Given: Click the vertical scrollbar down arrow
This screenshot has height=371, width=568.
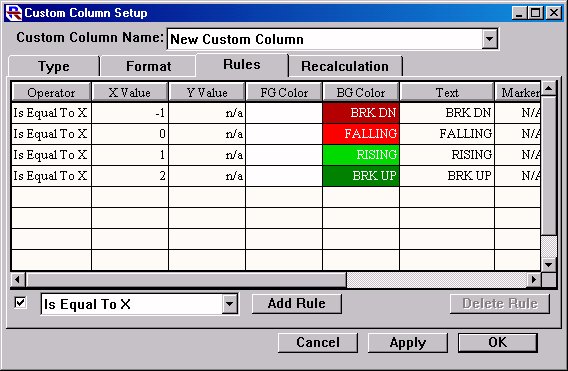Looking at the screenshot, I should click(x=548, y=264).
